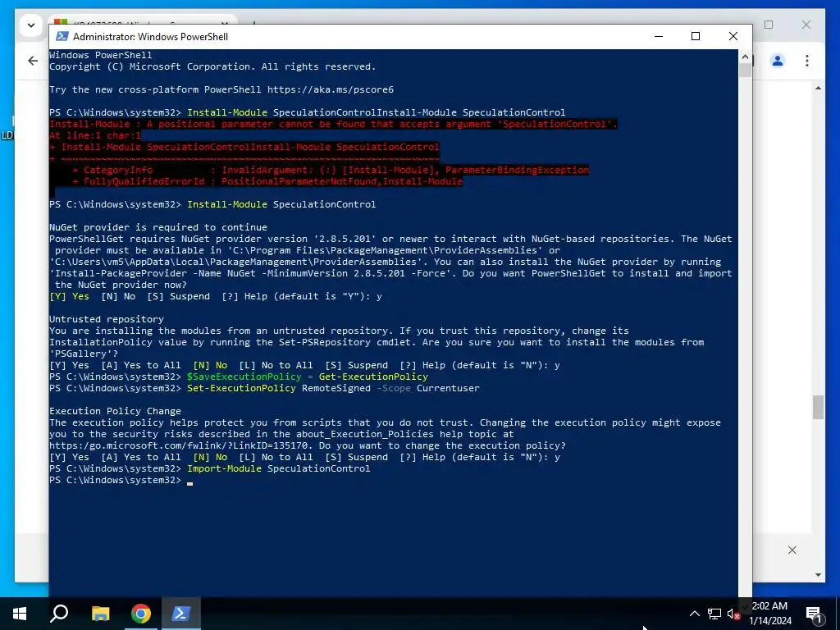Minimize the PowerShell window

click(x=659, y=36)
